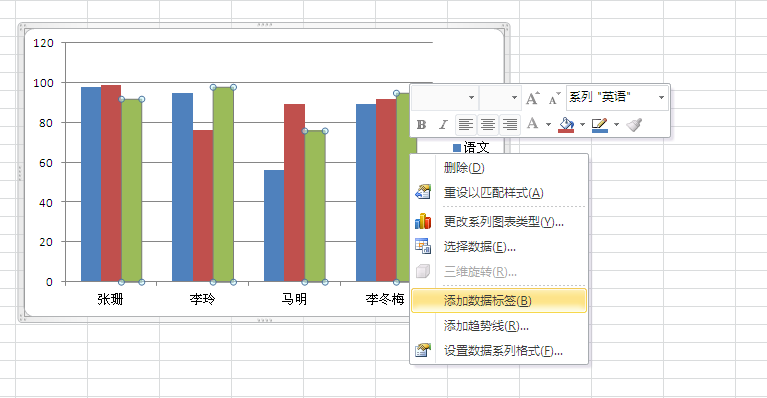Click the grow font size icon
The width and height of the screenshot is (767, 398).
click(533, 98)
